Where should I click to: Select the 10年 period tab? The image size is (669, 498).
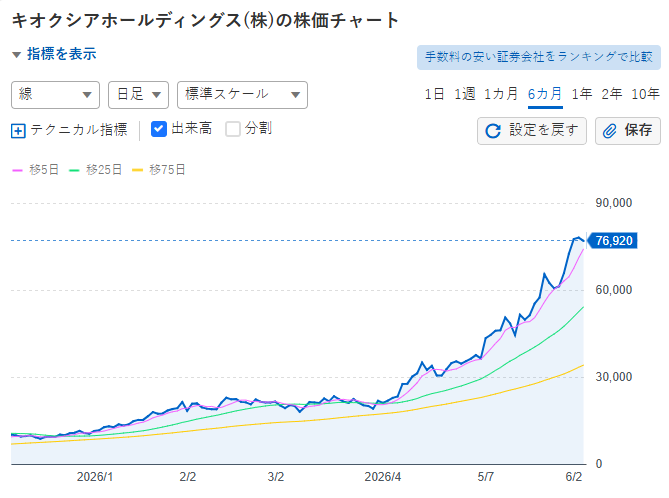646,94
